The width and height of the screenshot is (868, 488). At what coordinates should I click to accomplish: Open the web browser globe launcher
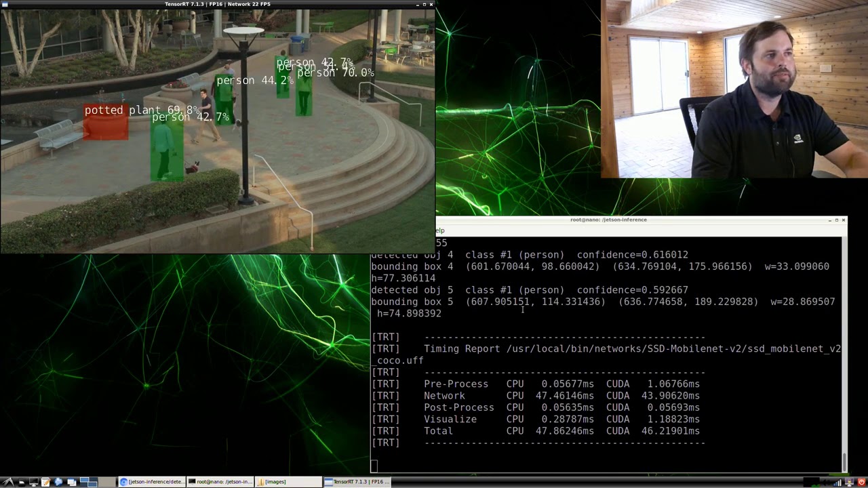58,482
